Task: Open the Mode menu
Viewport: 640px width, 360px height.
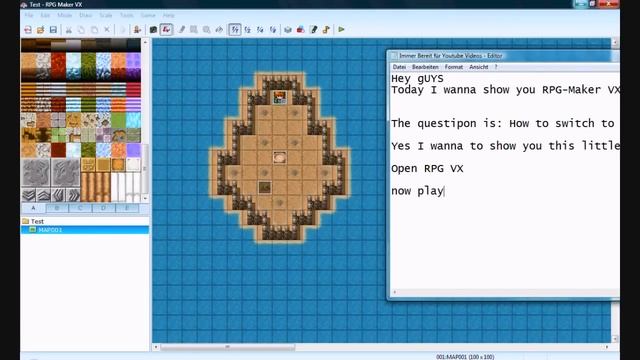Action: pyautogui.click(x=64, y=15)
